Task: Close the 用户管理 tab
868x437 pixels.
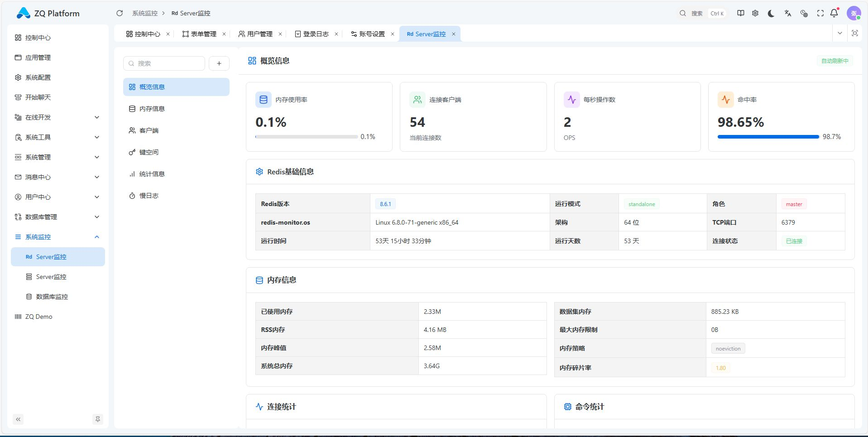Action: coord(280,34)
